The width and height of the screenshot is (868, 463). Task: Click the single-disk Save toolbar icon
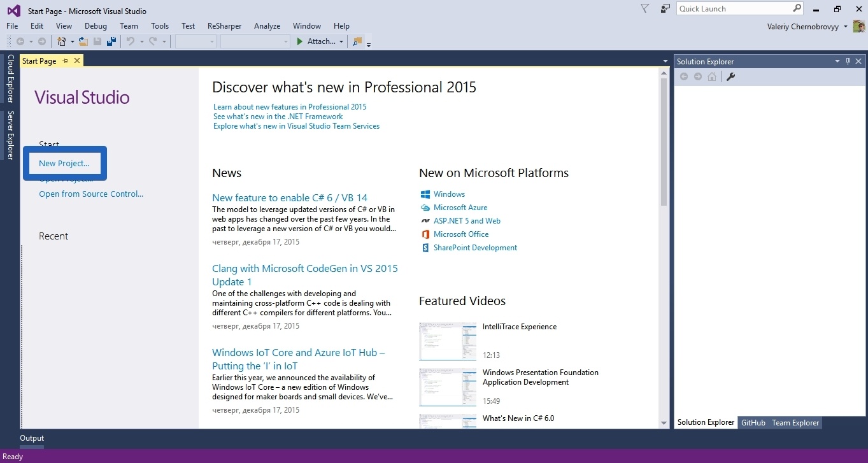pyautogui.click(x=97, y=41)
